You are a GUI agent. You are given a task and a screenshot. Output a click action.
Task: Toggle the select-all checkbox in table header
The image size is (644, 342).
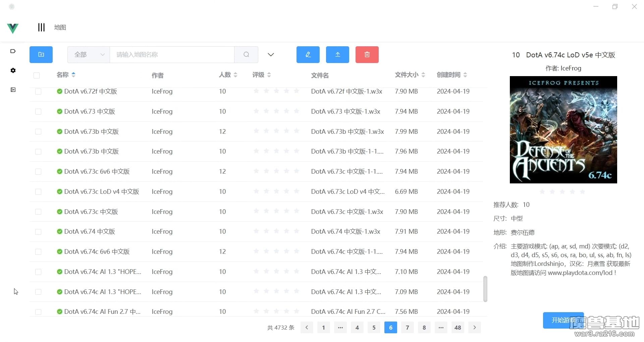coord(37,75)
